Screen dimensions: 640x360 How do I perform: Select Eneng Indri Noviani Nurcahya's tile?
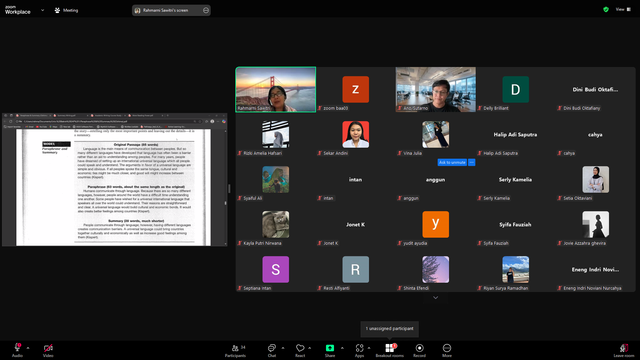click(x=596, y=269)
